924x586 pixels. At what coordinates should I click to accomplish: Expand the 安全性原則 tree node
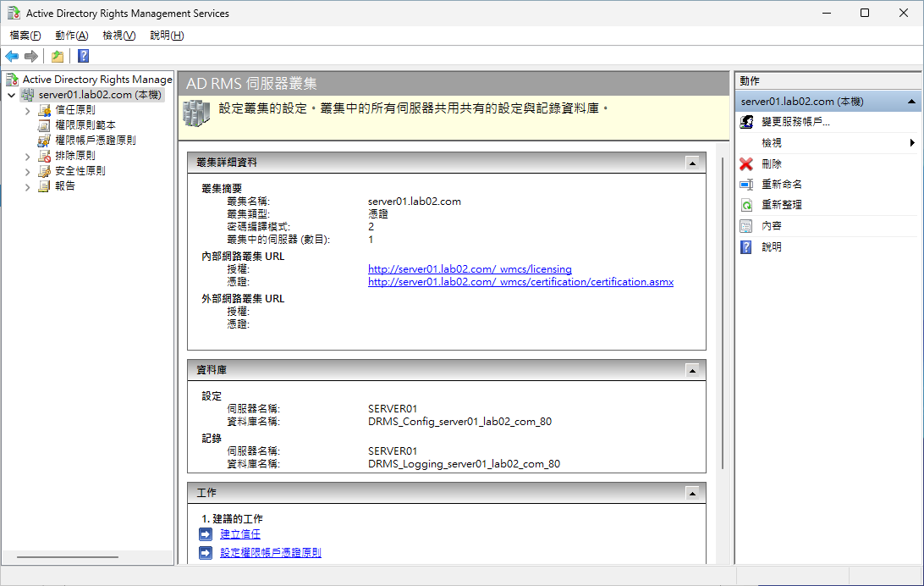point(27,172)
